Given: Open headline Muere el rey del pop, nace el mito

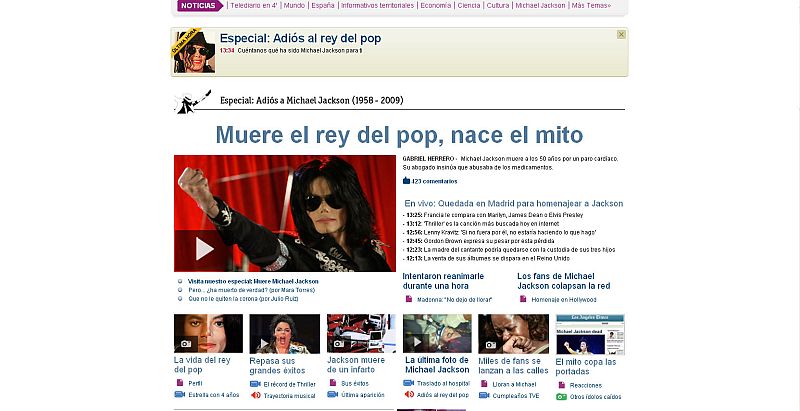Looking at the screenshot, I should tap(399, 135).
